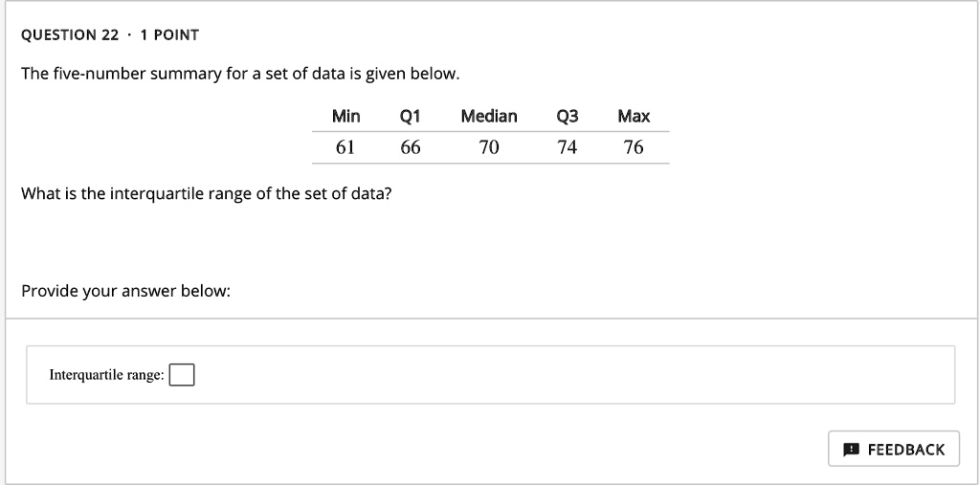This screenshot has height=485, width=980.
Task: Click the 'Interquartile range:' field label
Action: (x=106, y=375)
